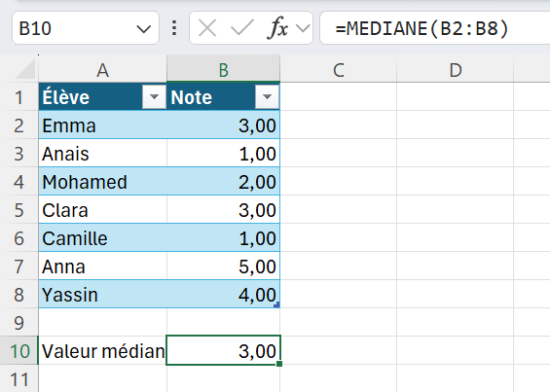Cancel the formula edit with X icon
Viewport: 550px width, 392px height.
(207, 28)
